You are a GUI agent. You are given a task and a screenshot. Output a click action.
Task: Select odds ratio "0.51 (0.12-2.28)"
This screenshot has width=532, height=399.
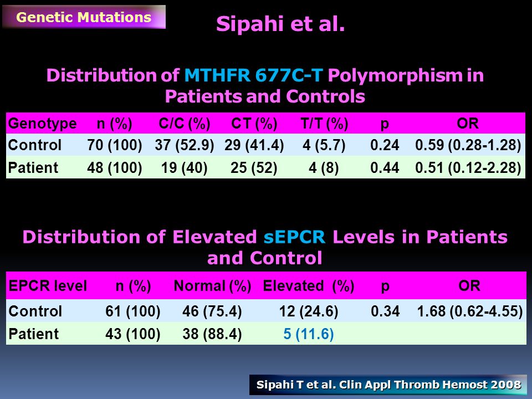[x=468, y=167]
